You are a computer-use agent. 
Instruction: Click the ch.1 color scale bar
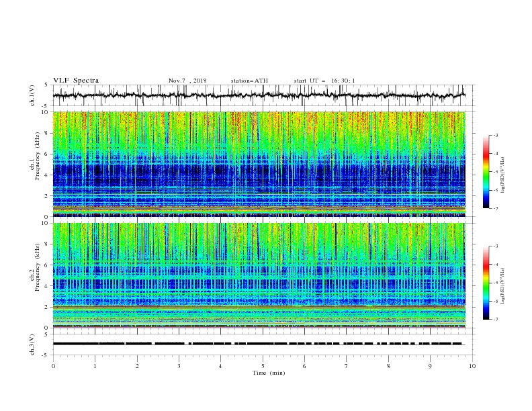pos(486,172)
